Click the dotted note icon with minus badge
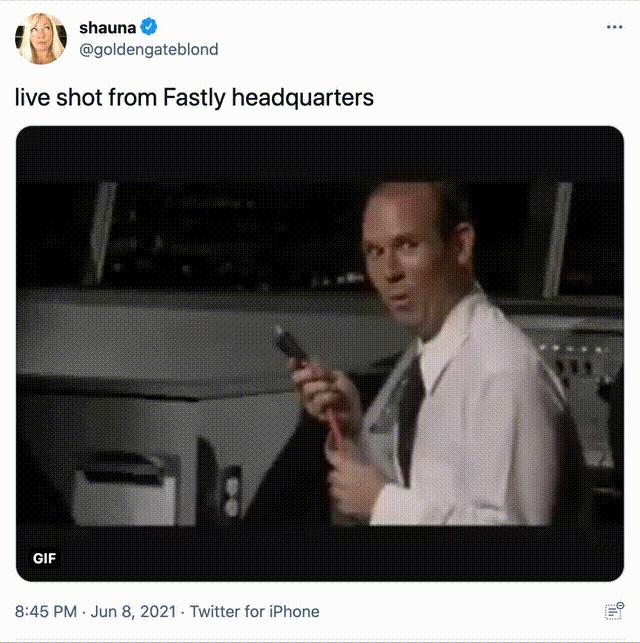Screen dimensions: 640x643 (x=614, y=611)
